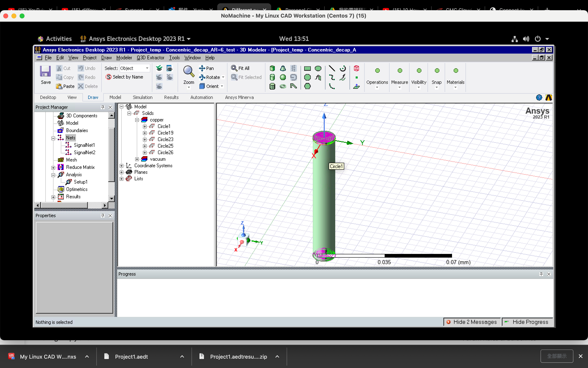588x368 pixels.
Task: Switch to the Ansys Minerva tab
Action: click(239, 97)
